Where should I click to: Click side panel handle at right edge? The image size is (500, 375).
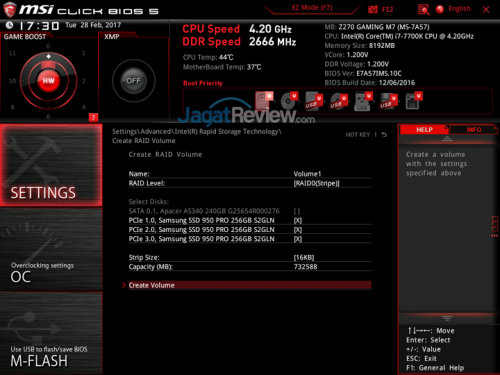(495, 227)
